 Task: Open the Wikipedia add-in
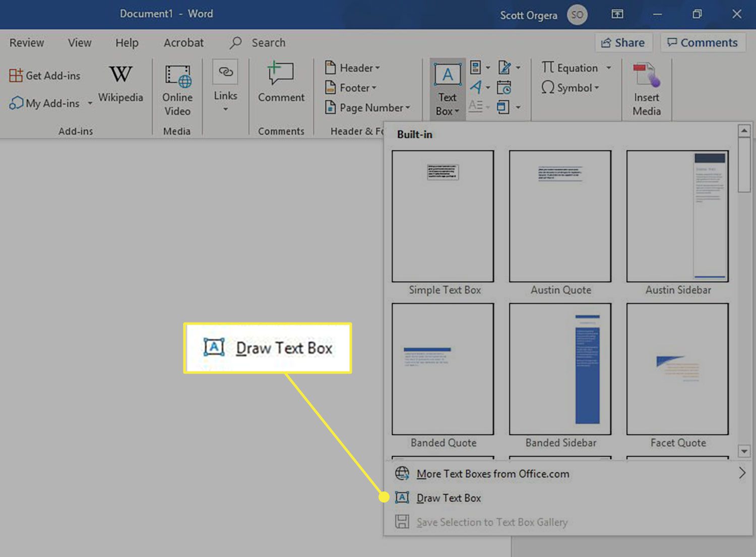coord(120,84)
